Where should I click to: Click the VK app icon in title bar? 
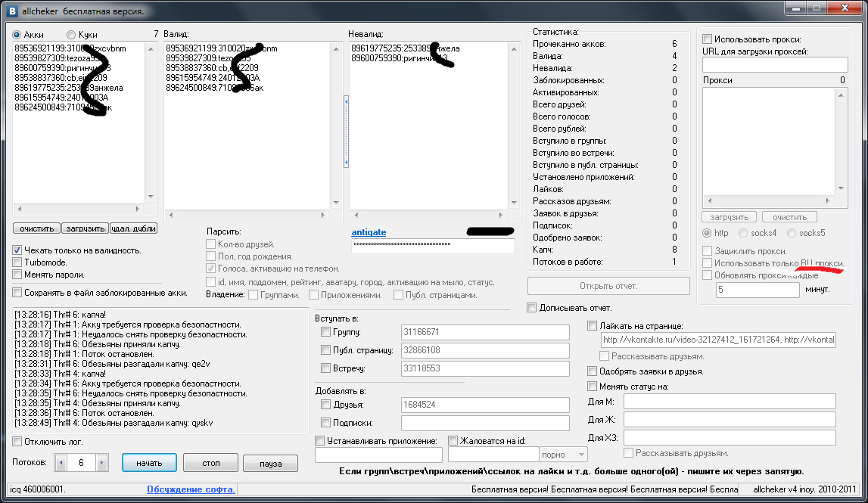pyautogui.click(x=12, y=11)
